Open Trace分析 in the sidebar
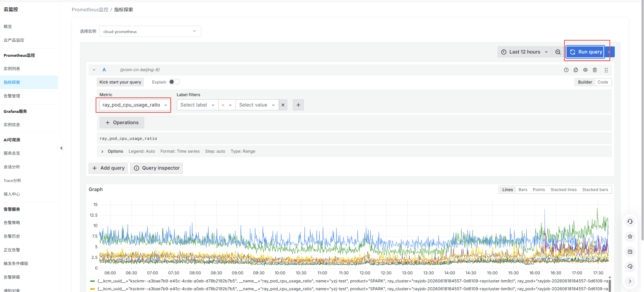The width and height of the screenshot is (644, 292). point(12,180)
